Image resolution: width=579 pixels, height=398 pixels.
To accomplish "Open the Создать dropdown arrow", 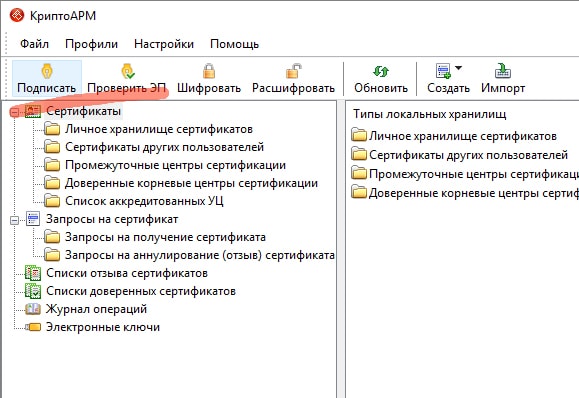I will 458,68.
